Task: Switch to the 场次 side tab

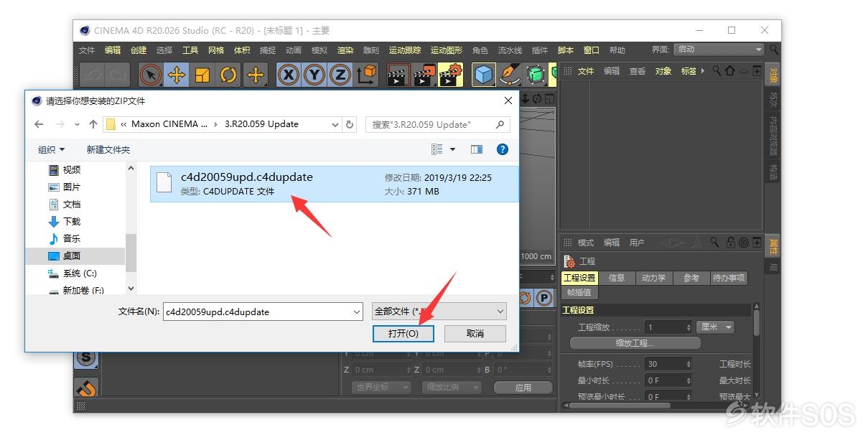Action: point(773,99)
